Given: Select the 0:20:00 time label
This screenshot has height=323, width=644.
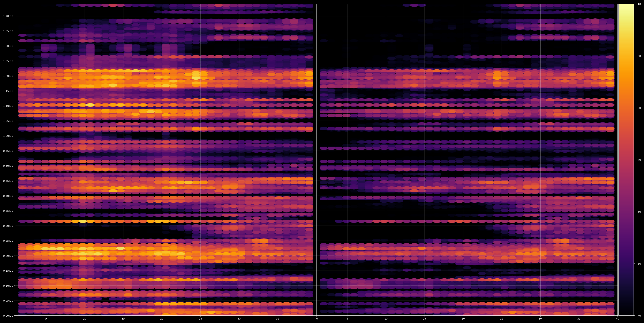Looking at the screenshot, I should point(8,256).
